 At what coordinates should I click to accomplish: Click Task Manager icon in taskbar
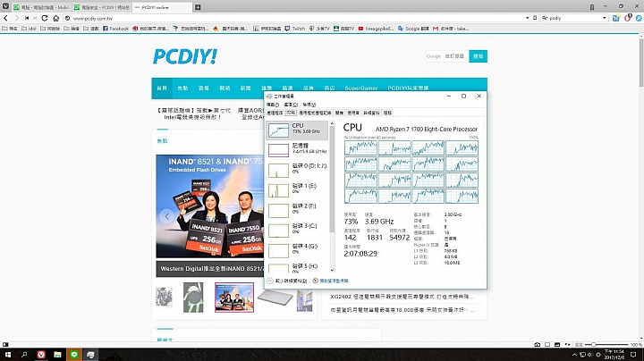click(x=90, y=355)
